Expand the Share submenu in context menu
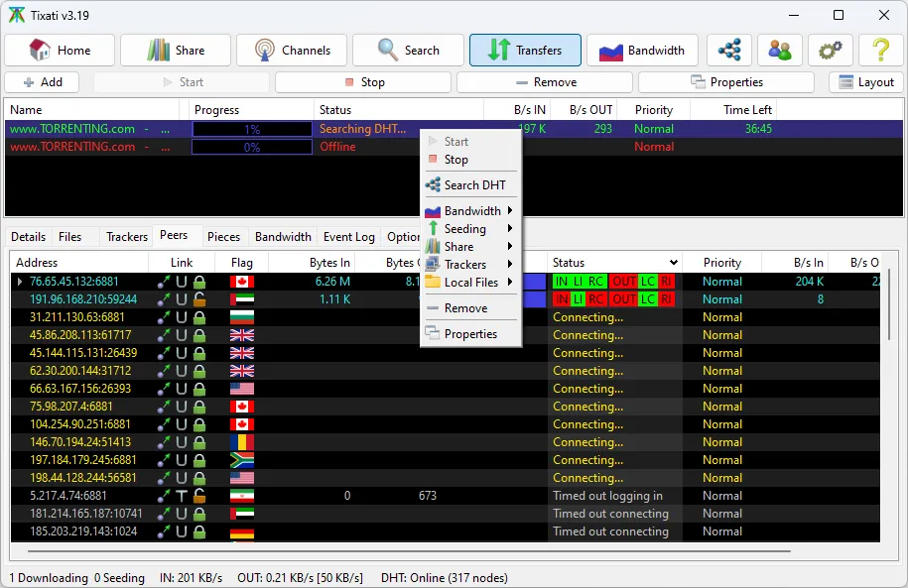Image resolution: width=908 pixels, height=588 pixels. click(470, 247)
